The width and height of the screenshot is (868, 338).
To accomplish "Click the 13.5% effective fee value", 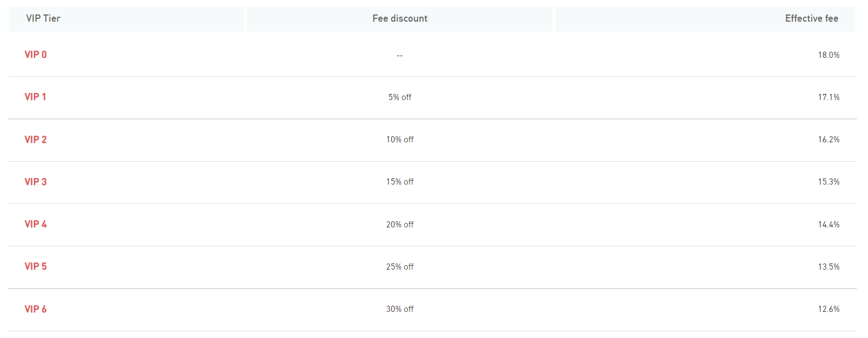I will tap(828, 267).
